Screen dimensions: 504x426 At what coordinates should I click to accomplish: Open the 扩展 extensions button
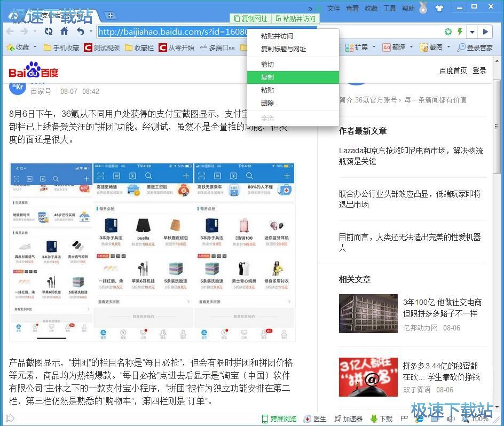[x=357, y=48]
